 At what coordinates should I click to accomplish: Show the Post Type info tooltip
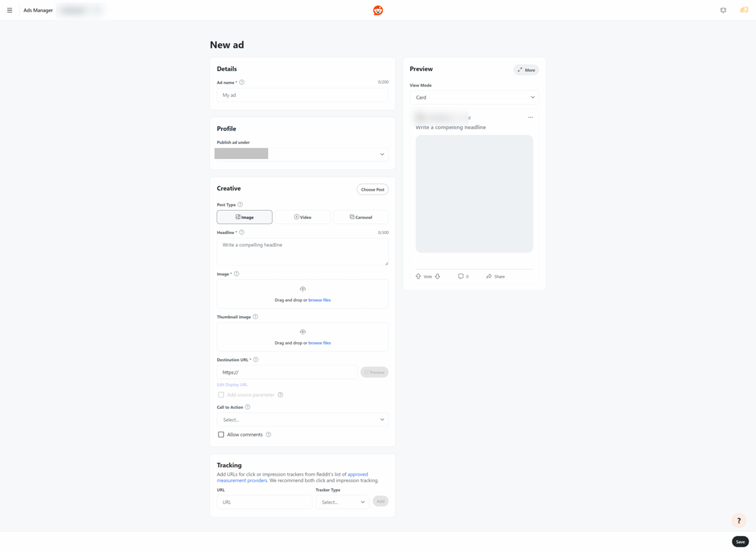click(240, 204)
